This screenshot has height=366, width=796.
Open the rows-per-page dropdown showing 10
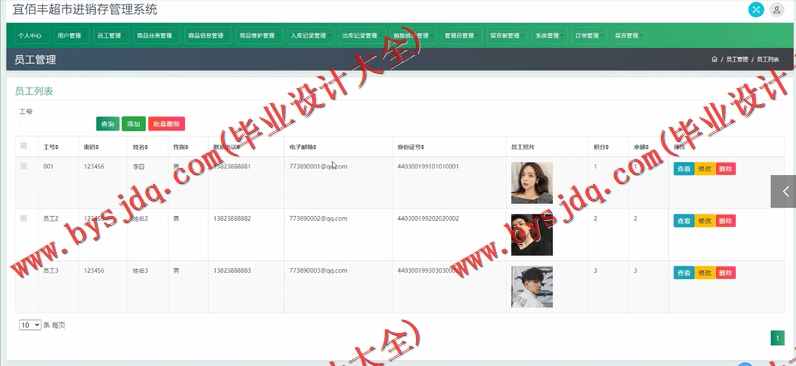[x=30, y=325]
